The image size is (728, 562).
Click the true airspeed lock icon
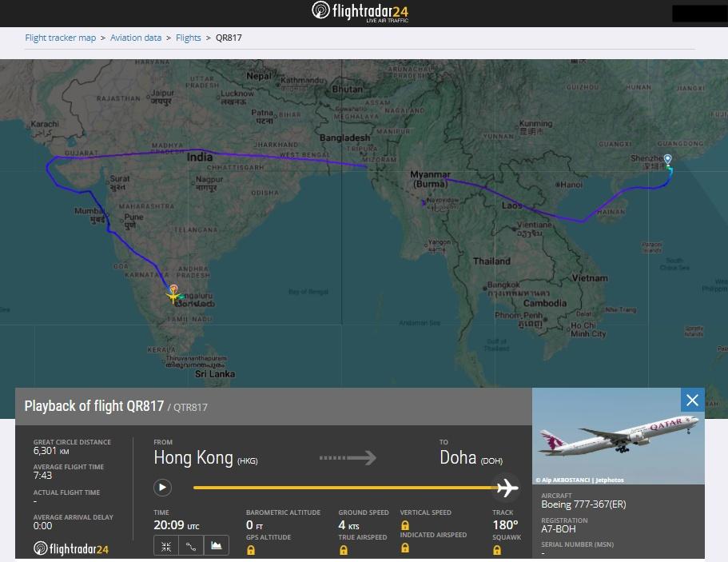[343, 550]
